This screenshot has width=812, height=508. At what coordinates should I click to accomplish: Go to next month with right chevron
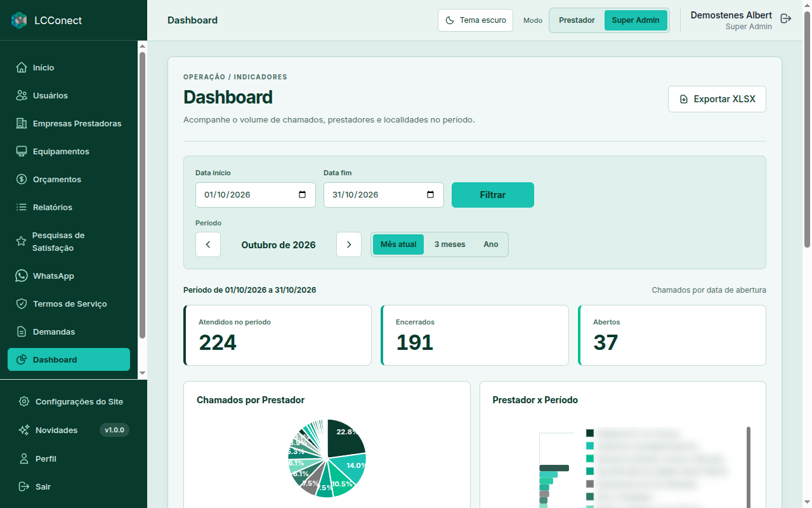tap(349, 244)
